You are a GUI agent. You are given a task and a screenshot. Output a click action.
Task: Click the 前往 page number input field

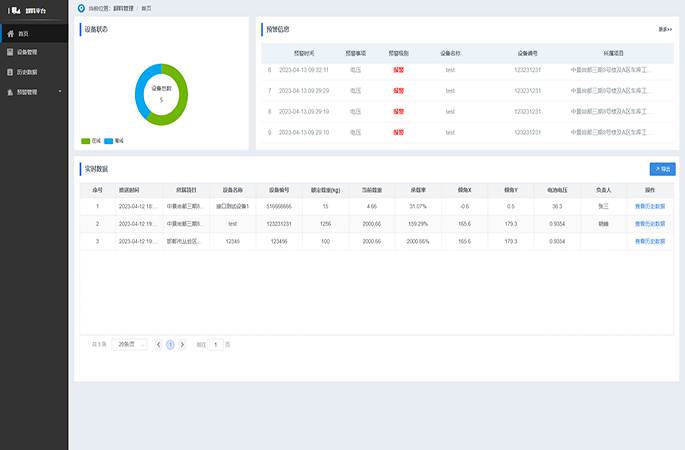[216, 344]
